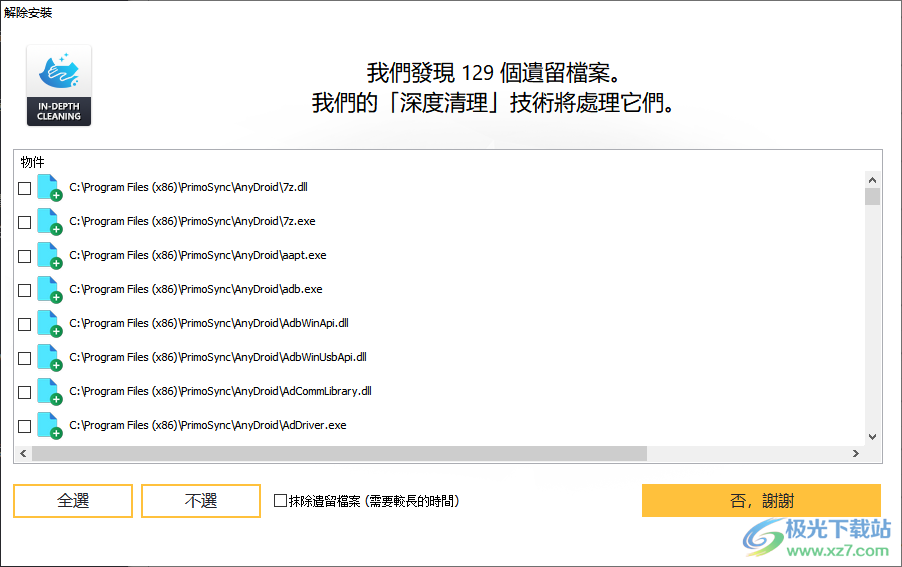Click the file icon for AdbWinUsbApi.dll
902x567 pixels.
tap(49, 357)
